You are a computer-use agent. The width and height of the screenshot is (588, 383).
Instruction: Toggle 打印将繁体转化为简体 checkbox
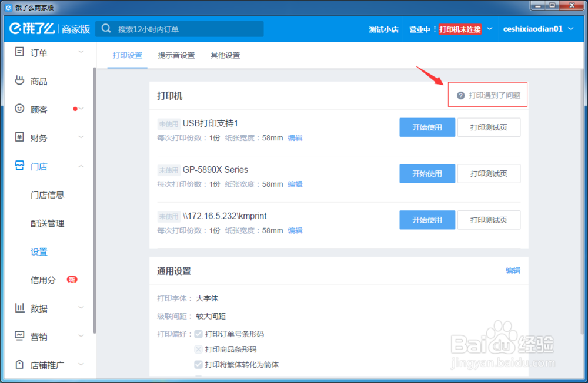(x=198, y=364)
